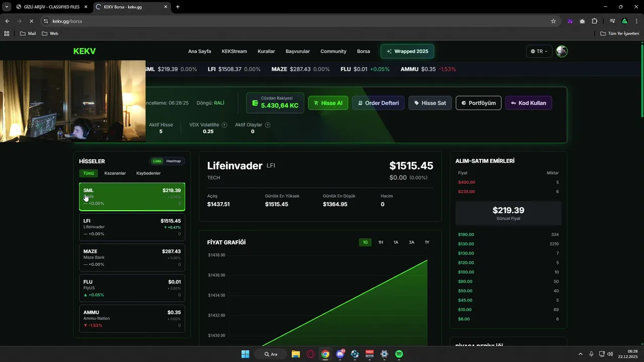Open the Chrome apps grid icon
Viewport: 644px width, 362px height.
[7, 34]
